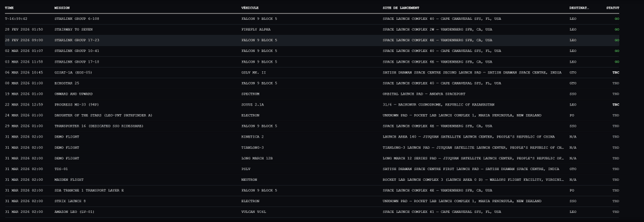Click TBC status in Progress MS-33 row
Image resolution: width=644 pixels, height=222 pixels.
click(616, 105)
